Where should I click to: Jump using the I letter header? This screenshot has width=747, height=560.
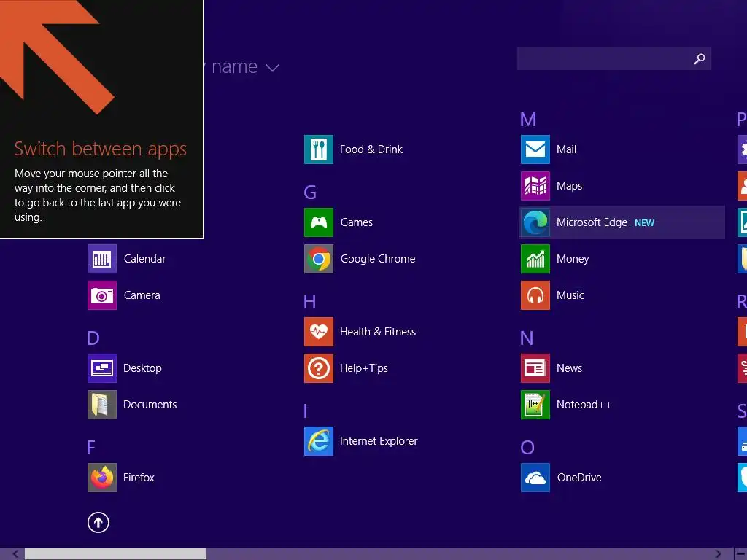pos(306,411)
